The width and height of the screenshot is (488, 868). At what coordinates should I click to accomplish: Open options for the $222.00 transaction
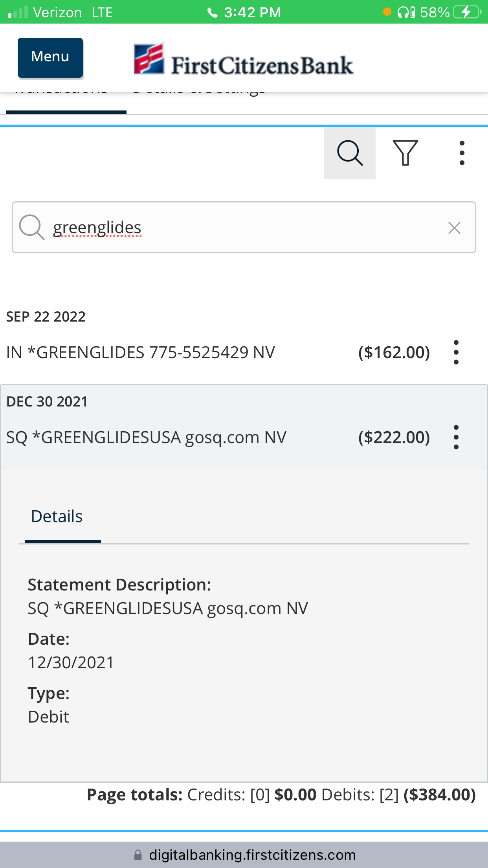456,437
